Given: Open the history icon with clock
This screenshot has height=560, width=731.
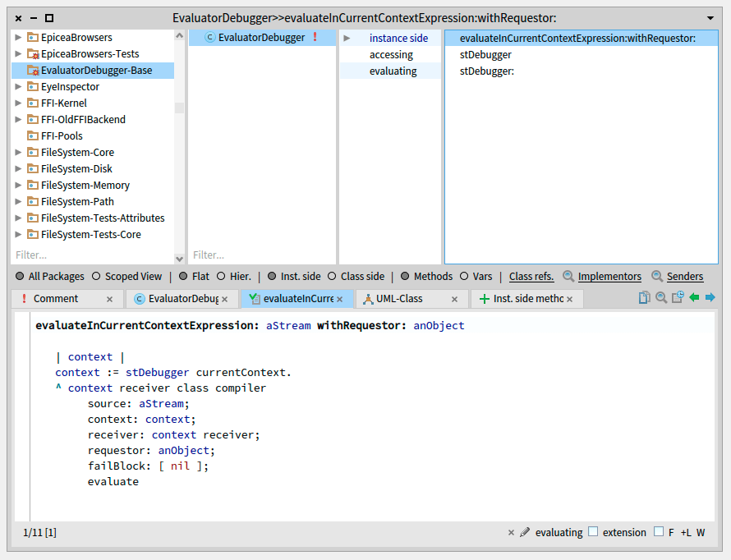Looking at the screenshot, I should click(678, 298).
